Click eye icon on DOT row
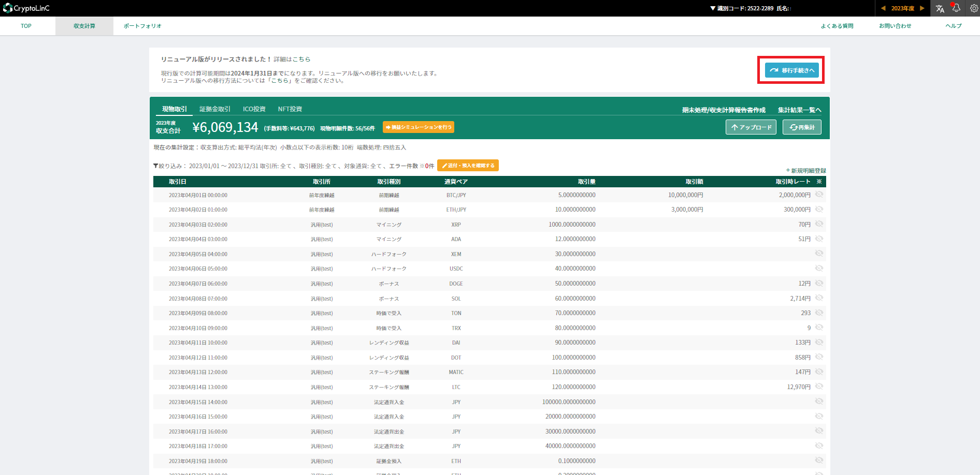980x475 pixels. pyautogui.click(x=819, y=357)
